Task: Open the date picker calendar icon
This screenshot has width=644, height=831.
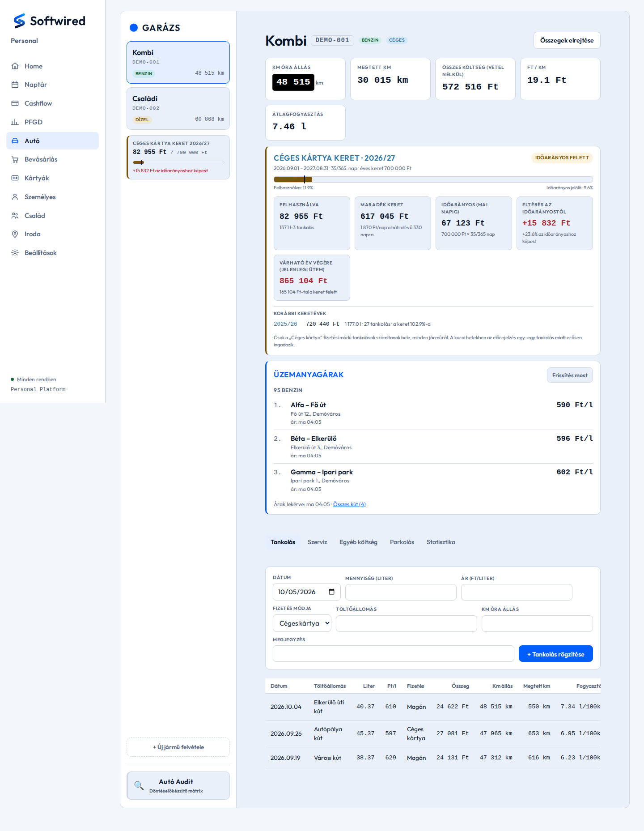Action: (x=331, y=592)
